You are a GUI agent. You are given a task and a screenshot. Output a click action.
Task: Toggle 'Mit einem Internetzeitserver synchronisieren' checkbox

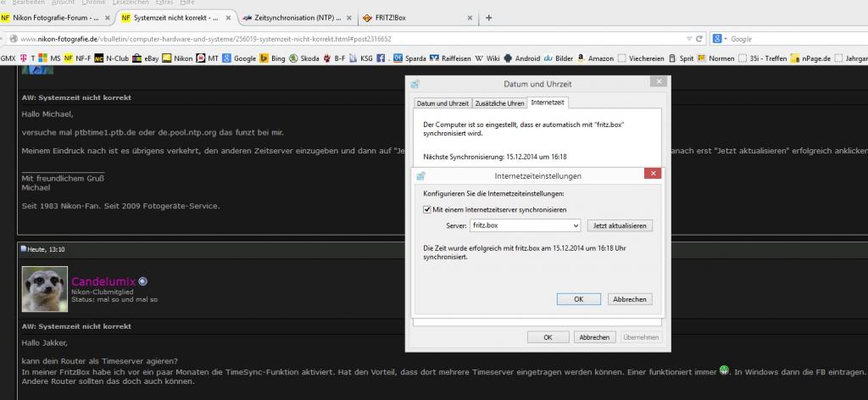427,209
